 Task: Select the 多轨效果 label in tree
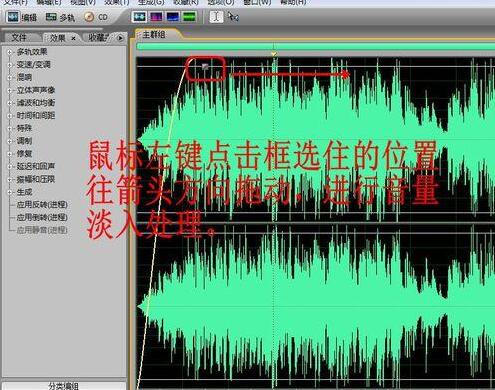pyautogui.click(x=32, y=52)
